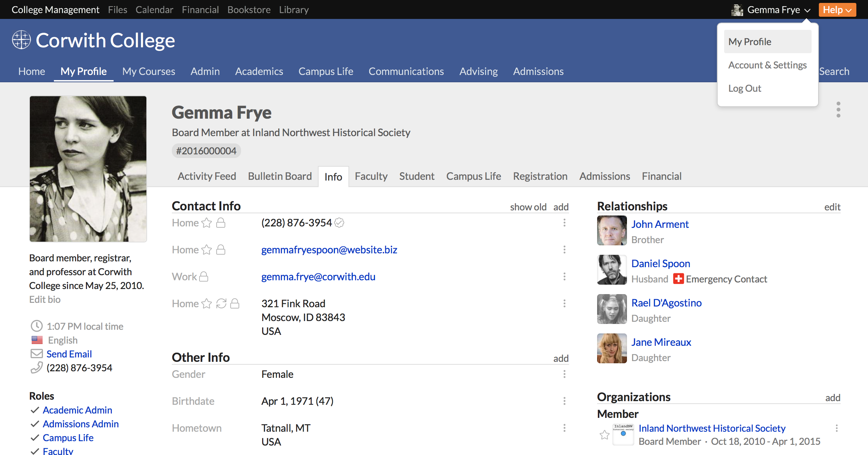868x455 pixels.
Task: Star the Inland Northwest Historical Society membership
Action: pos(604,435)
